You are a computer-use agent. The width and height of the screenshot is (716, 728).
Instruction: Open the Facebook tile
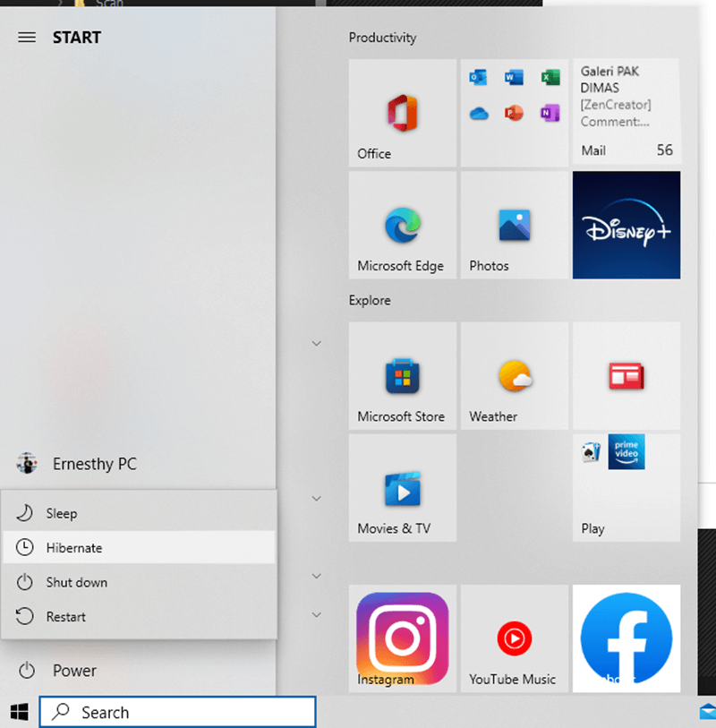(626, 638)
